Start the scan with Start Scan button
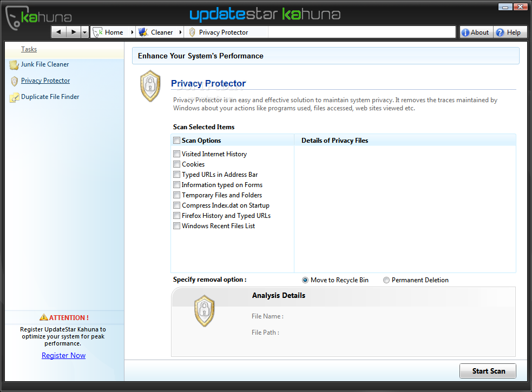 [x=488, y=371]
